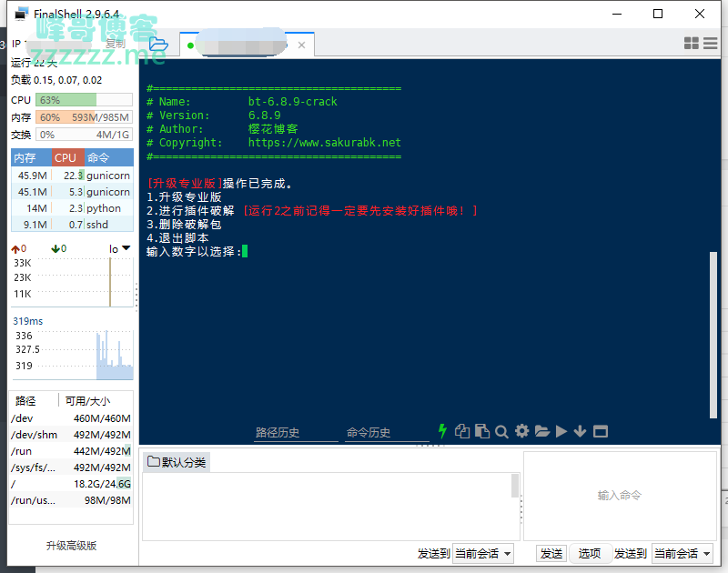The width and height of the screenshot is (728, 573).
Task: Click the copy icon in terminal toolbar
Action: point(462,431)
